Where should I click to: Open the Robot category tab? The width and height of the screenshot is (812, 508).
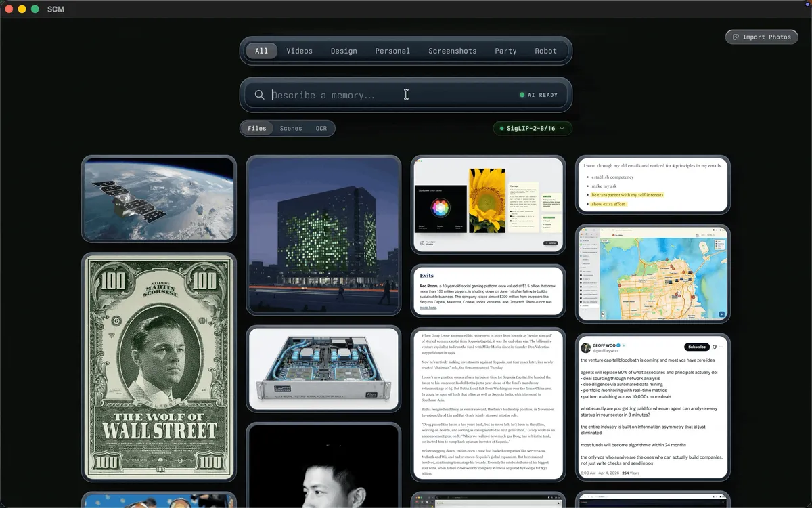[546, 51]
